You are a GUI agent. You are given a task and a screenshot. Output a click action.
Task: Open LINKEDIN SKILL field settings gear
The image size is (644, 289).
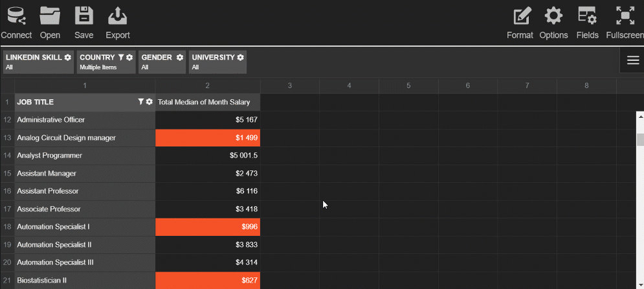click(68, 58)
